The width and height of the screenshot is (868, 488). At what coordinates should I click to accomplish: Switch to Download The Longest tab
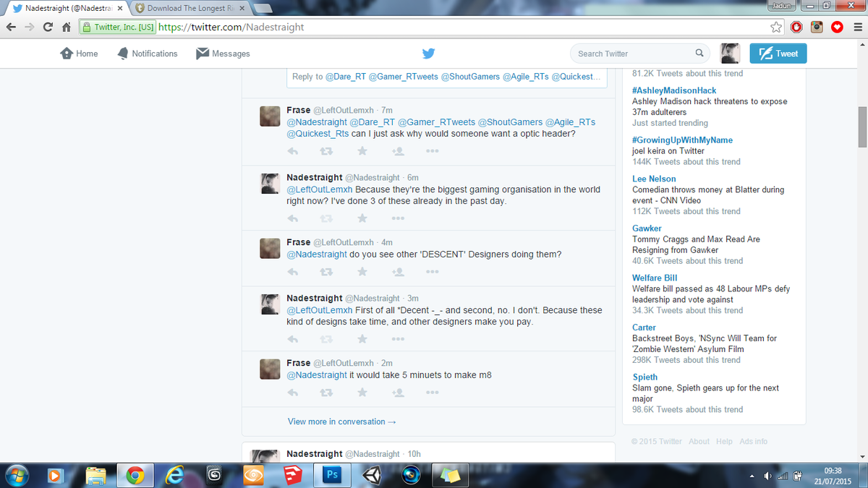(x=191, y=9)
